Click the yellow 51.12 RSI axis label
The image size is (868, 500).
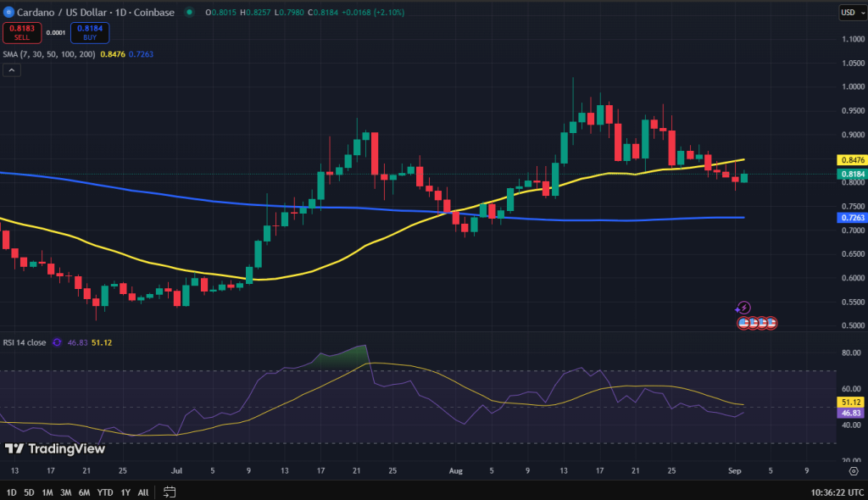851,402
